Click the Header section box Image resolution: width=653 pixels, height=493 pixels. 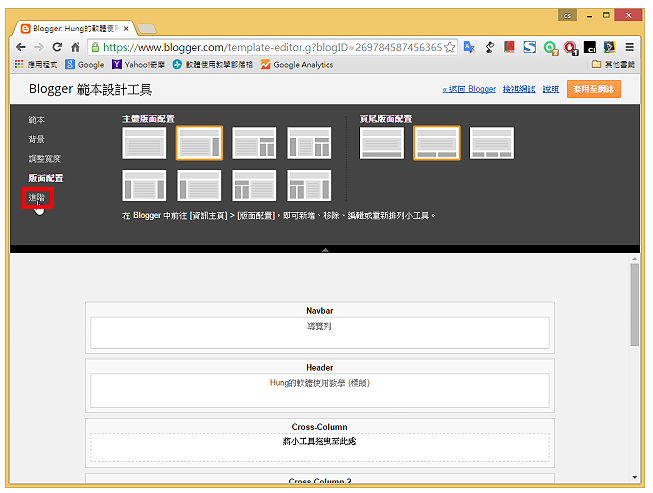pos(320,386)
